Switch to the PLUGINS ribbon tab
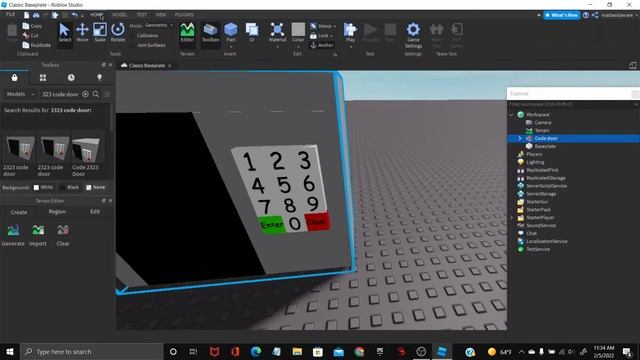The image size is (640, 360). [x=184, y=15]
